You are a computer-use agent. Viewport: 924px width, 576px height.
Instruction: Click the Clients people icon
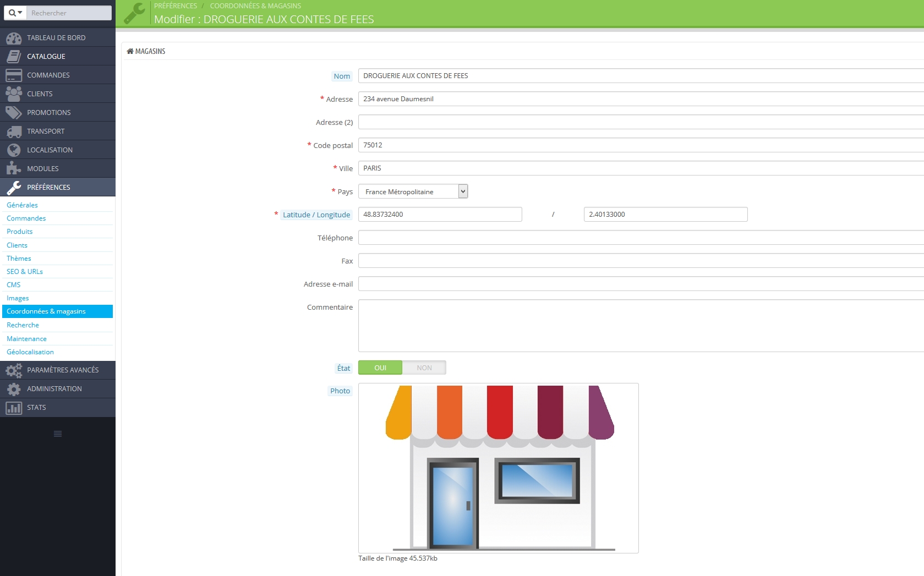(x=14, y=94)
